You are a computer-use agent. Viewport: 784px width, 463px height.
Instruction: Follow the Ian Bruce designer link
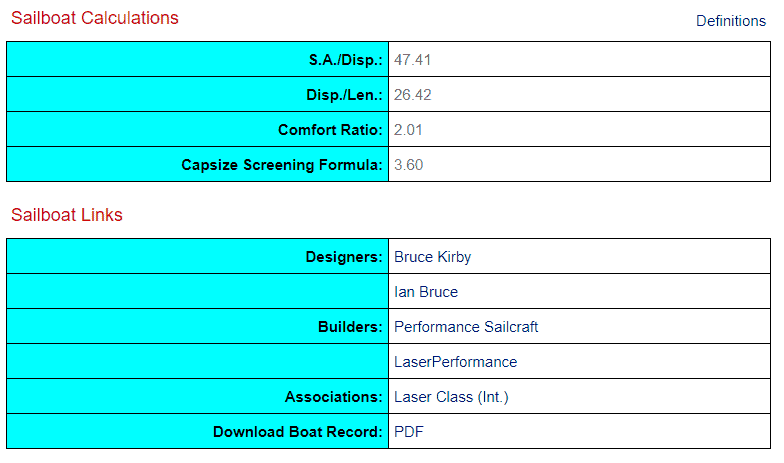click(x=426, y=292)
